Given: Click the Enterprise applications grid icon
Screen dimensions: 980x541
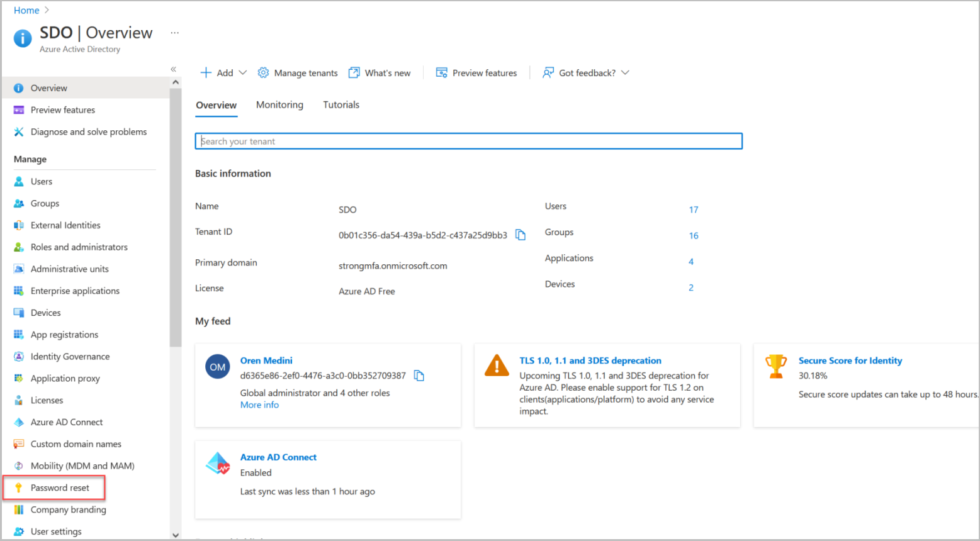Looking at the screenshot, I should coord(19,291).
